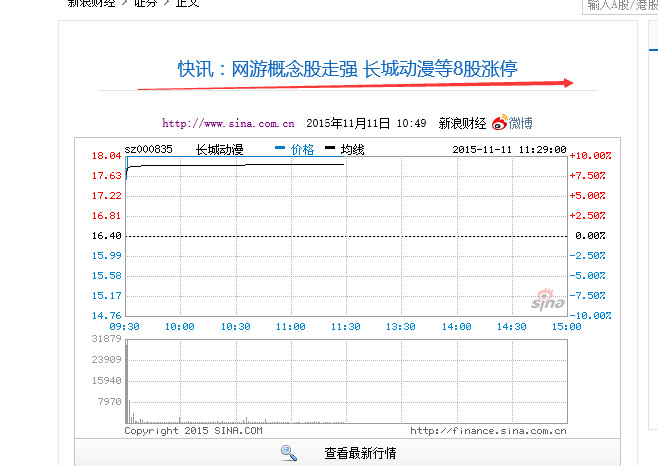Screen dimensions: 658x466
Task: Open the 查看最新行情 button
Action: (347, 453)
